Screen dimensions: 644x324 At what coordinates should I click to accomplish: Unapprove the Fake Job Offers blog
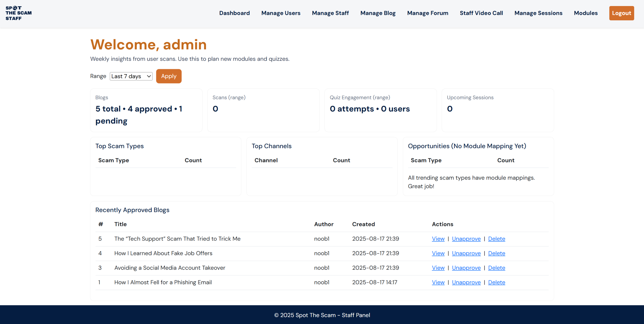click(x=466, y=253)
